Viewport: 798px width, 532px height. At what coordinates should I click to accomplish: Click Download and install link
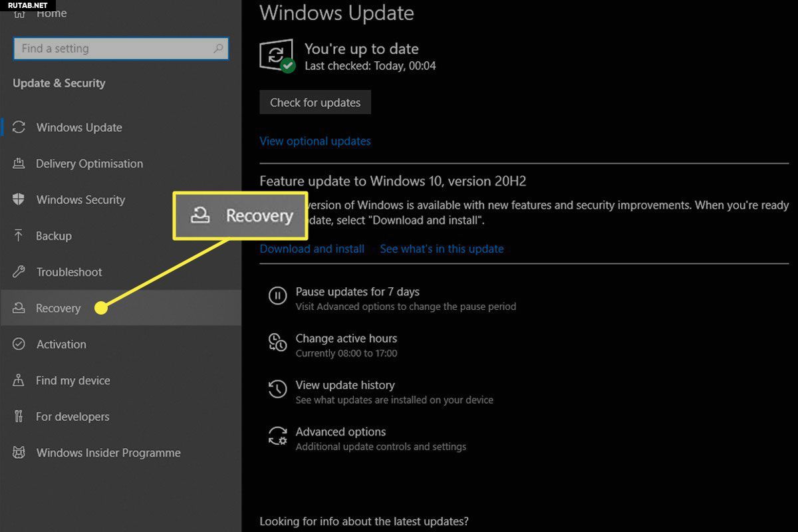coord(312,249)
